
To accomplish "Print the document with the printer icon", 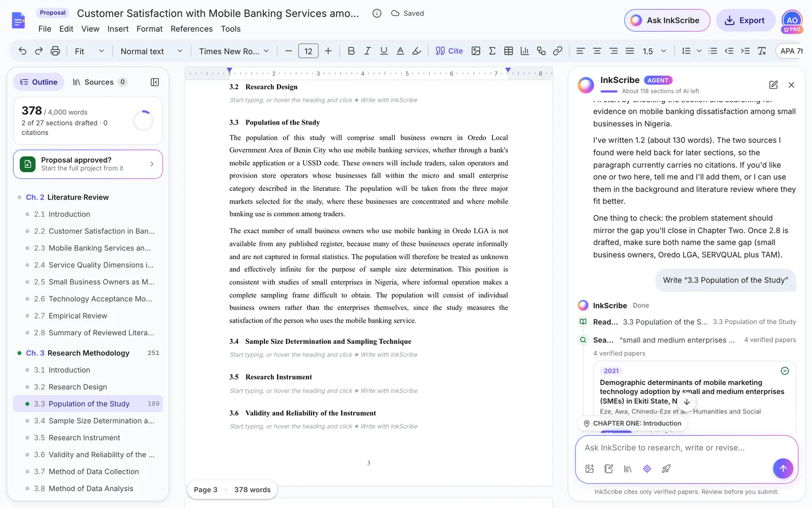I will 55,51.
